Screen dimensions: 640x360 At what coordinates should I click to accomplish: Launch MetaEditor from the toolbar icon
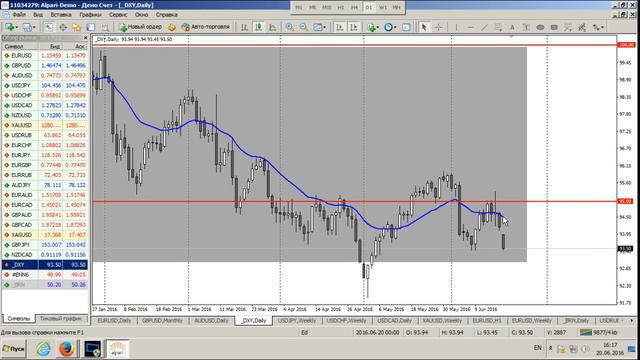172,27
